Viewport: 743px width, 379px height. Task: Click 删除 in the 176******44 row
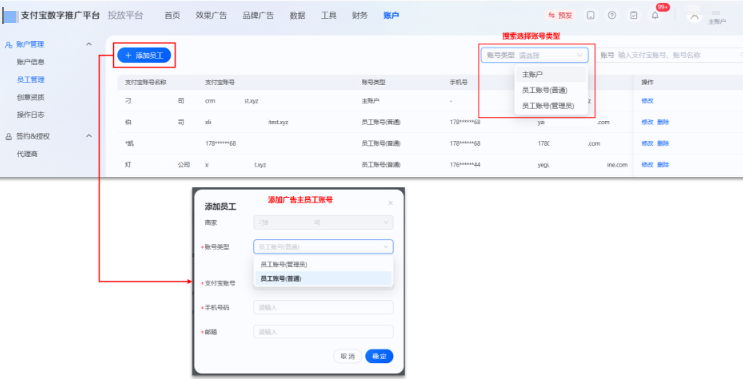[x=663, y=165]
